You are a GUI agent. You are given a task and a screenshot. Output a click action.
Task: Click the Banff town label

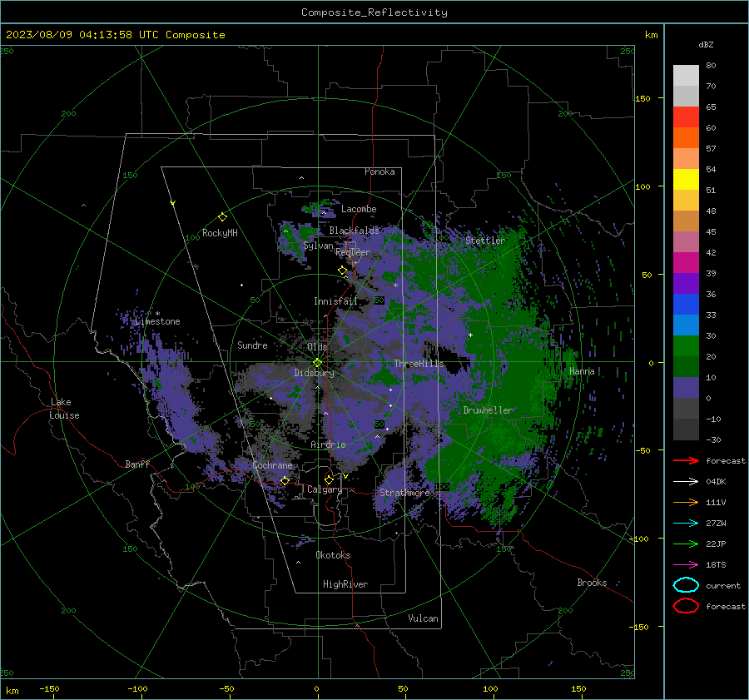(137, 464)
